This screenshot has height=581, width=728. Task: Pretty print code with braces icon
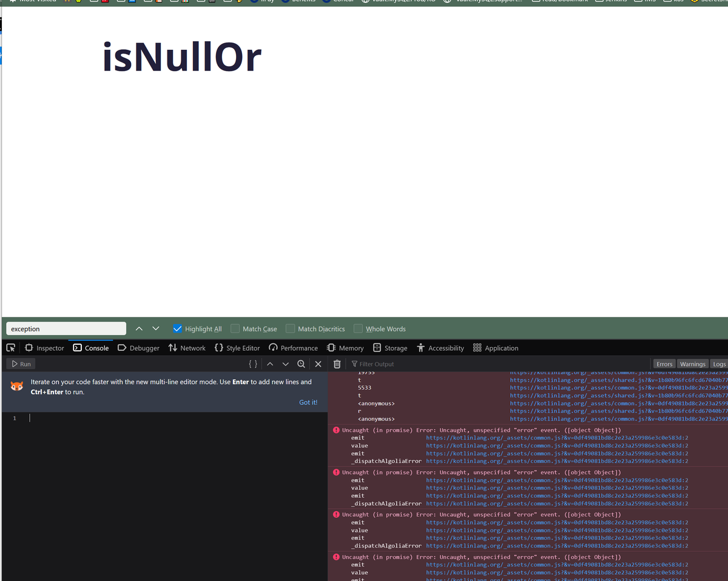pos(253,364)
